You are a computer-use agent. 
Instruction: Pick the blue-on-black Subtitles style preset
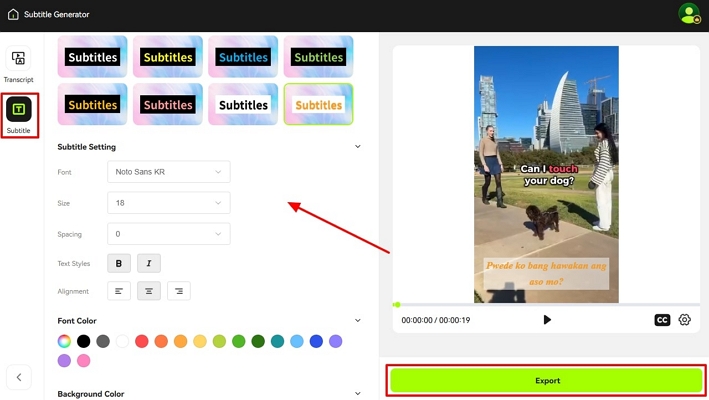[243, 57]
